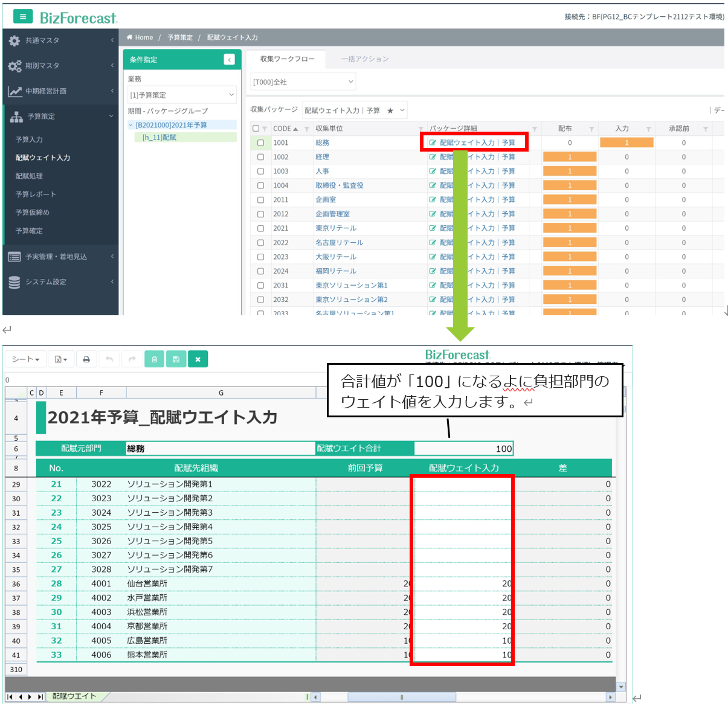Collapse the 条件指定 panel with arrow icon

(229, 59)
